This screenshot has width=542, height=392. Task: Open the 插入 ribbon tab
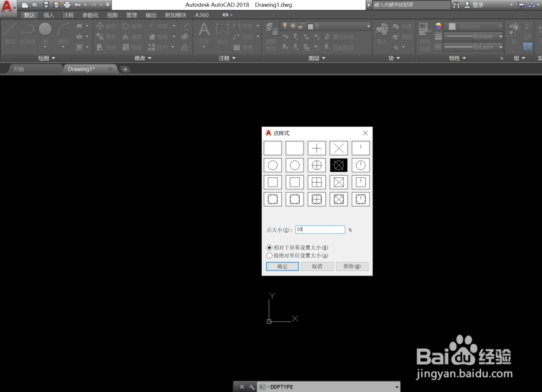click(x=49, y=15)
